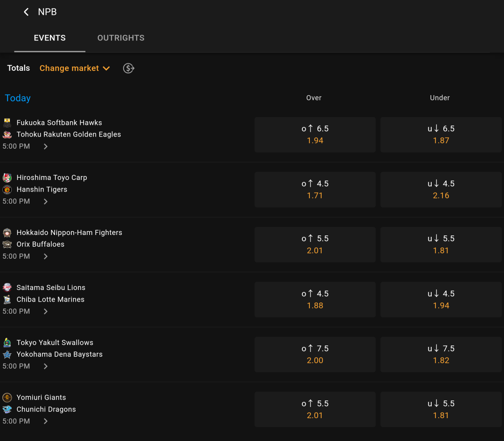
Task: Click Hokkaido Nippon-Ham Fighters logo
Action: click(x=7, y=233)
